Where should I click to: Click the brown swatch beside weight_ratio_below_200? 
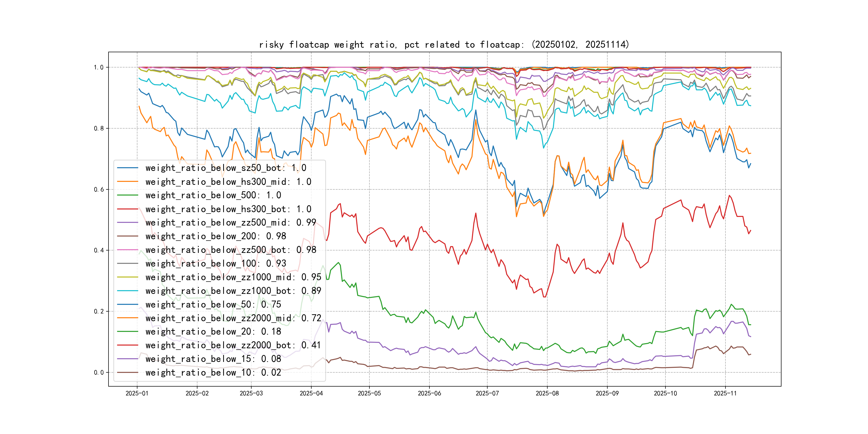127,236
